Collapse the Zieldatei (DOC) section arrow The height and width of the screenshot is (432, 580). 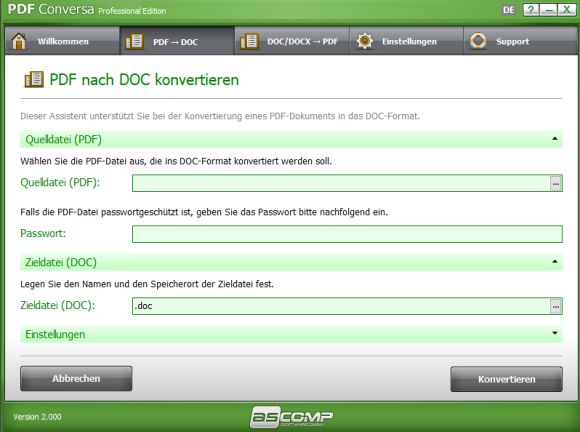click(x=554, y=261)
